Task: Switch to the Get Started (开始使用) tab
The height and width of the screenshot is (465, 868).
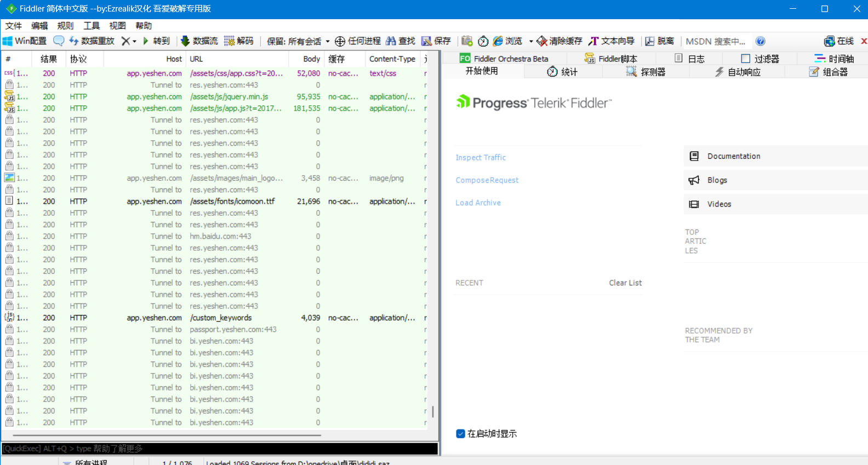Action: tap(482, 71)
